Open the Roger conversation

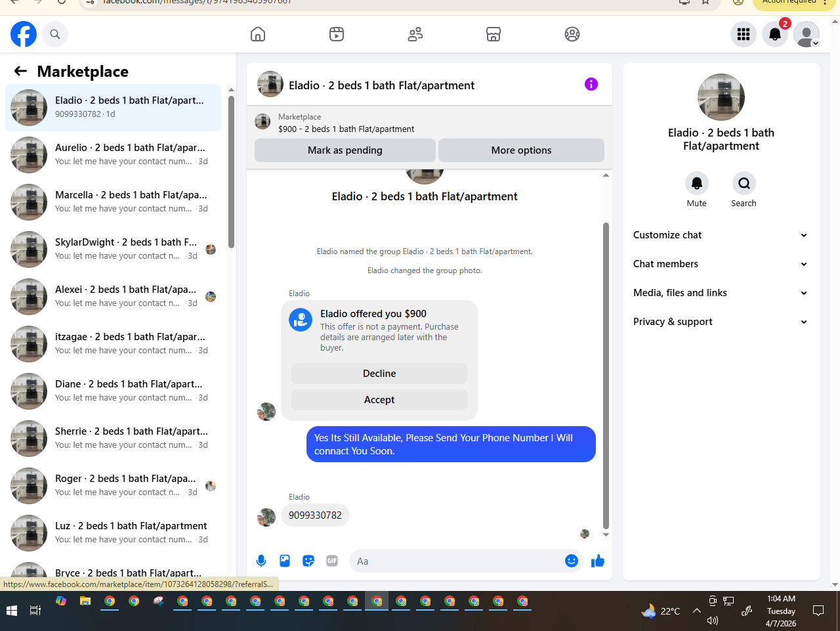tap(113, 486)
